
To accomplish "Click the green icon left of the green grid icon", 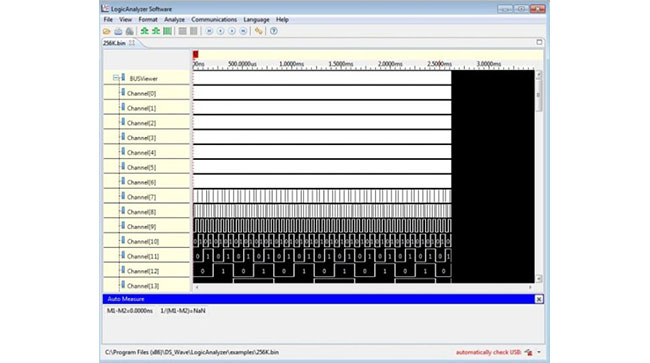I will 156,31.
